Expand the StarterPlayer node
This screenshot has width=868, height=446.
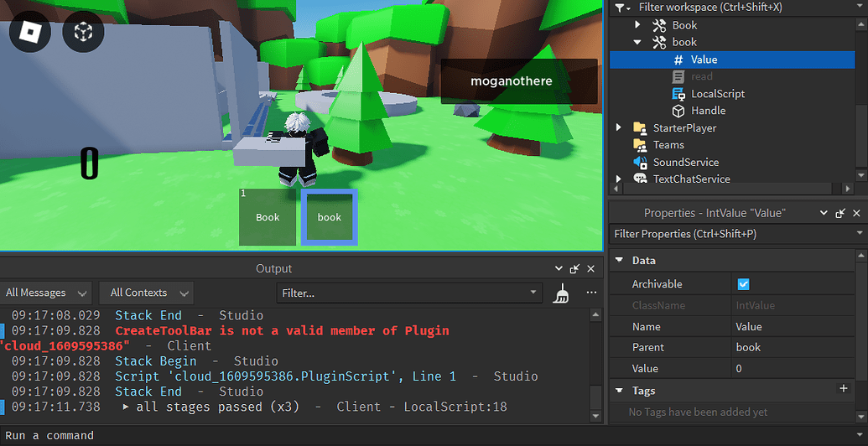pos(619,127)
